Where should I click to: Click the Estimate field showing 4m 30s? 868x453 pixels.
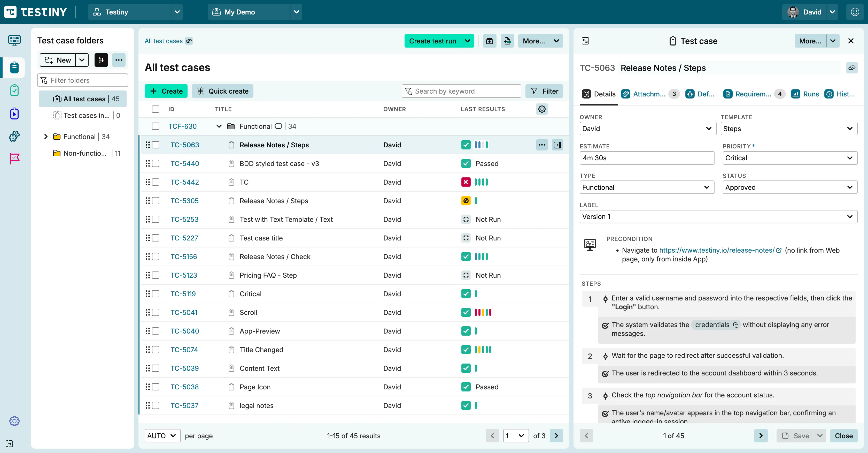click(x=647, y=158)
